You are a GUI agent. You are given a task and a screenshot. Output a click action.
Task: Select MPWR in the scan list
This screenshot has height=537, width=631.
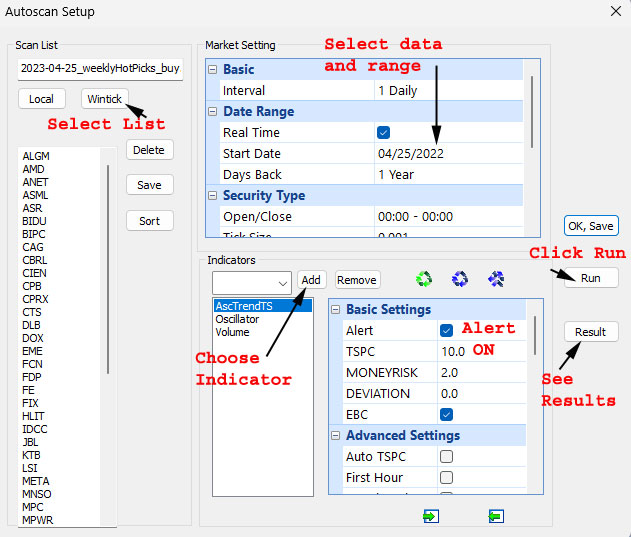tap(37, 520)
